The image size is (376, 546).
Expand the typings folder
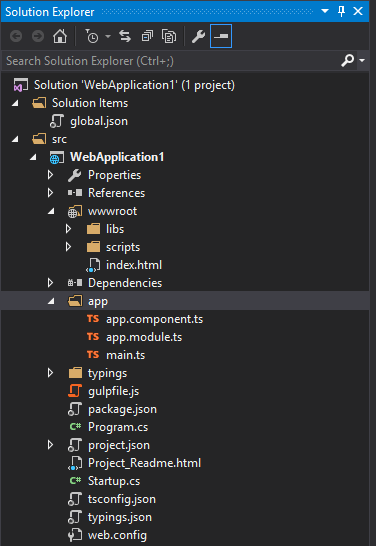(x=50, y=373)
